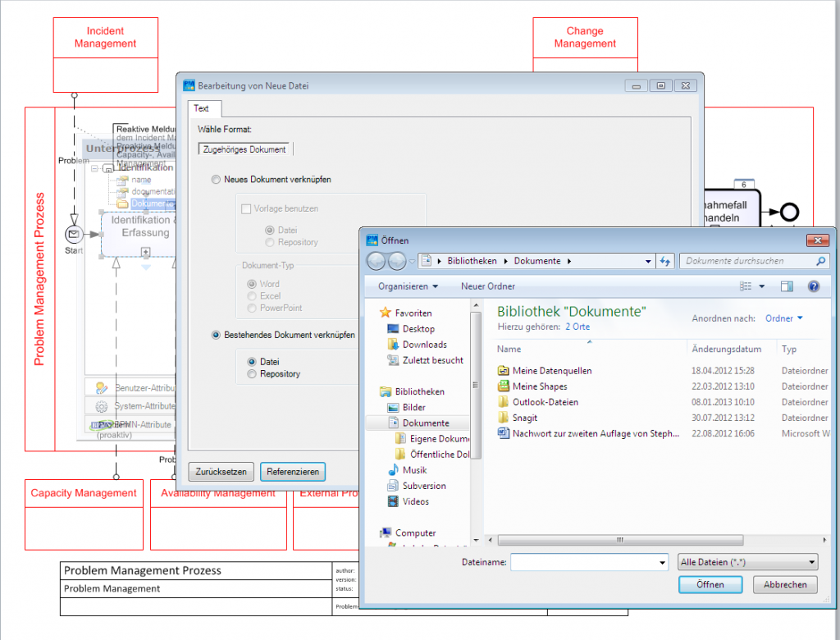This screenshot has width=840, height=640.
Task: Select the Bestehendes Dokument verknüpfen radio button
Action: coord(216,335)
